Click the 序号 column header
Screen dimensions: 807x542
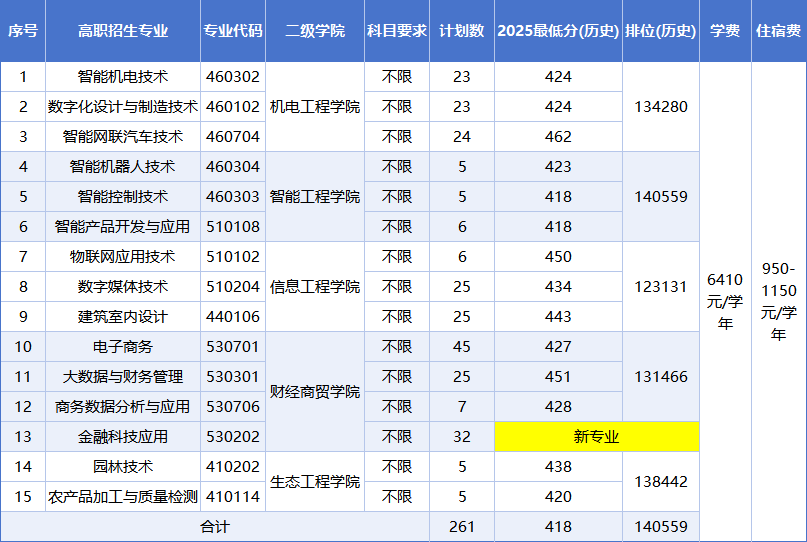23,31
